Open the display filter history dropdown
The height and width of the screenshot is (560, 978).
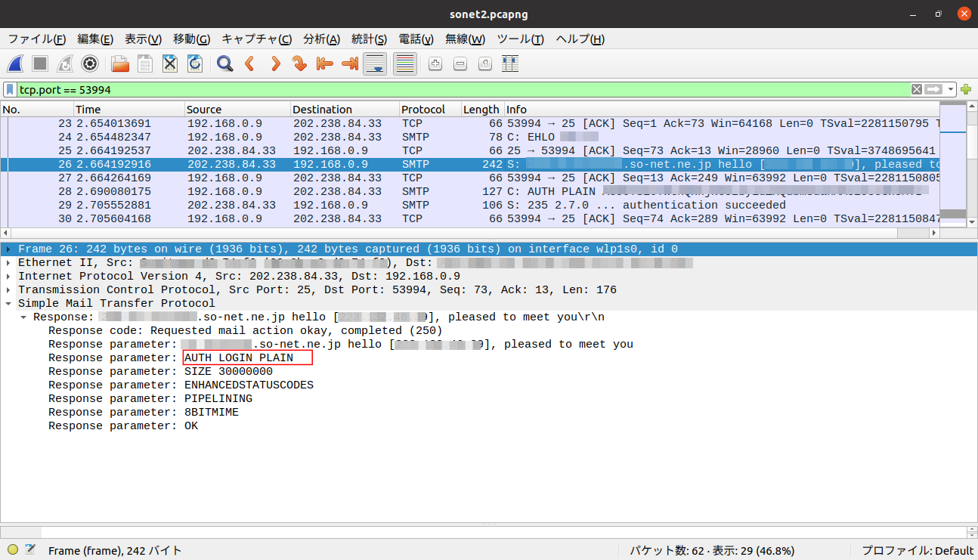pos(951,89)
